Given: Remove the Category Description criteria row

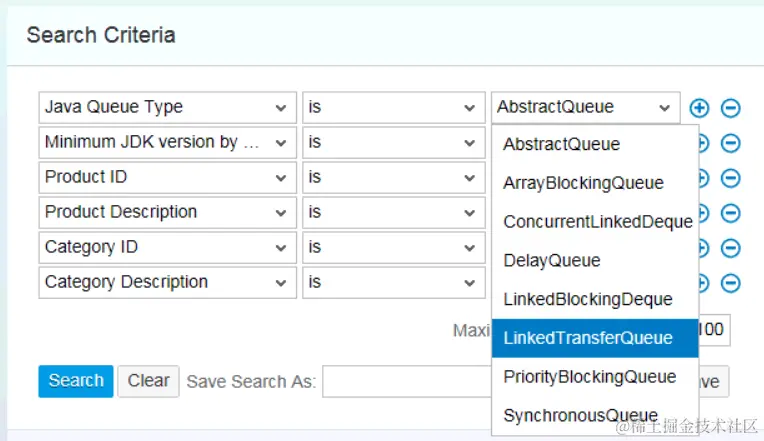Looking at the screenshot, I should pyautogui.click(x=731, y=283).
